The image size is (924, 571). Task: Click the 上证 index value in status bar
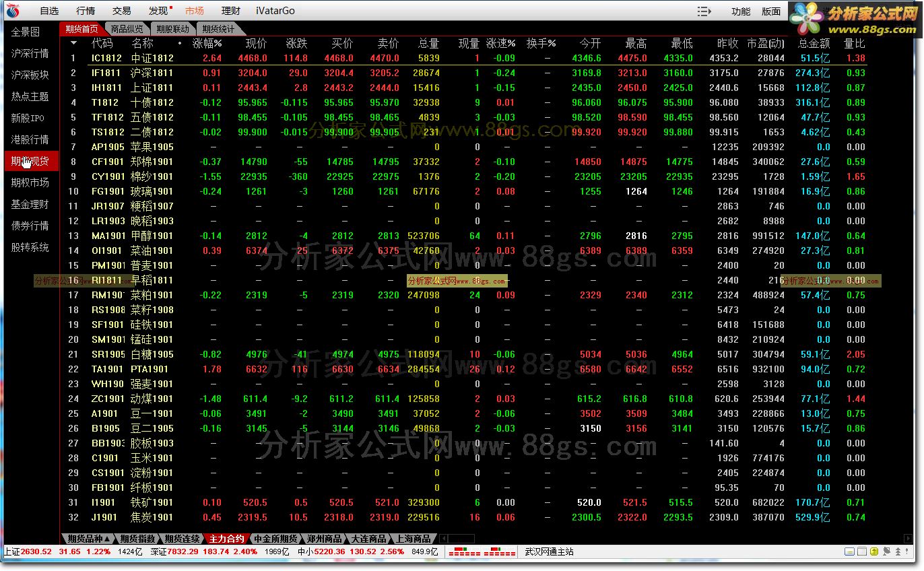click(36, 551)
